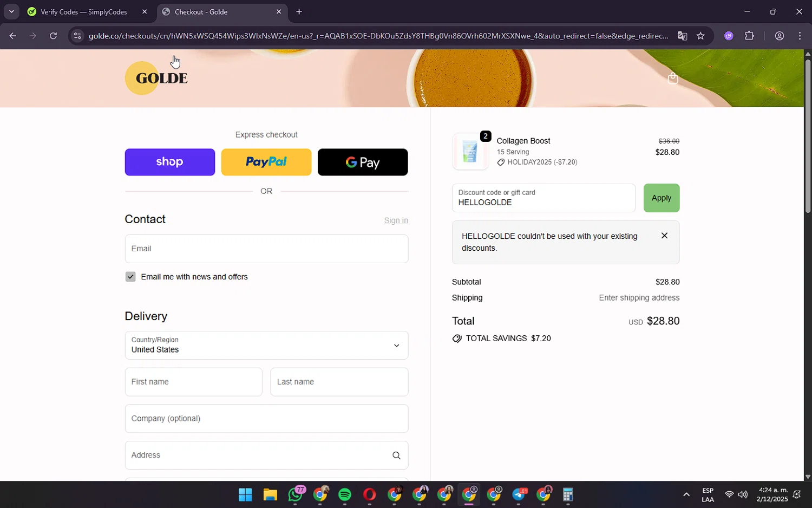
Task: Switch to the Verify Codes SimplyCodes tab
Action: (84, 12)
